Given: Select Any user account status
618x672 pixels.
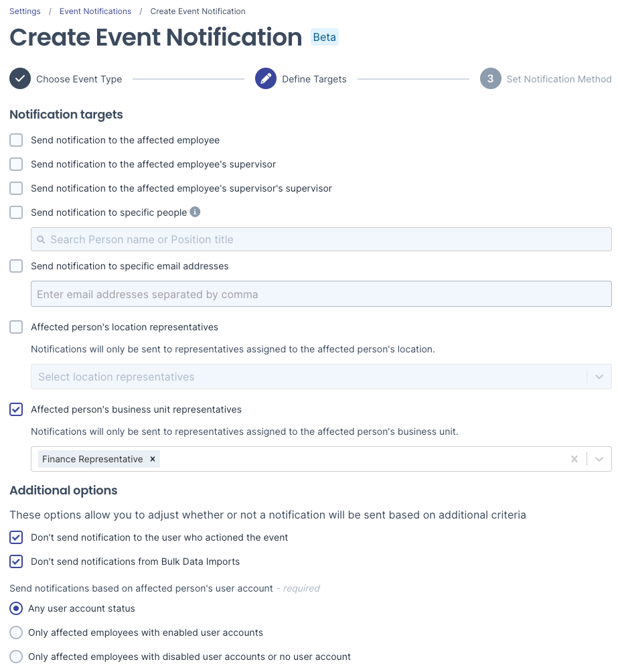Looking at the screenshot, I should 16,608.
